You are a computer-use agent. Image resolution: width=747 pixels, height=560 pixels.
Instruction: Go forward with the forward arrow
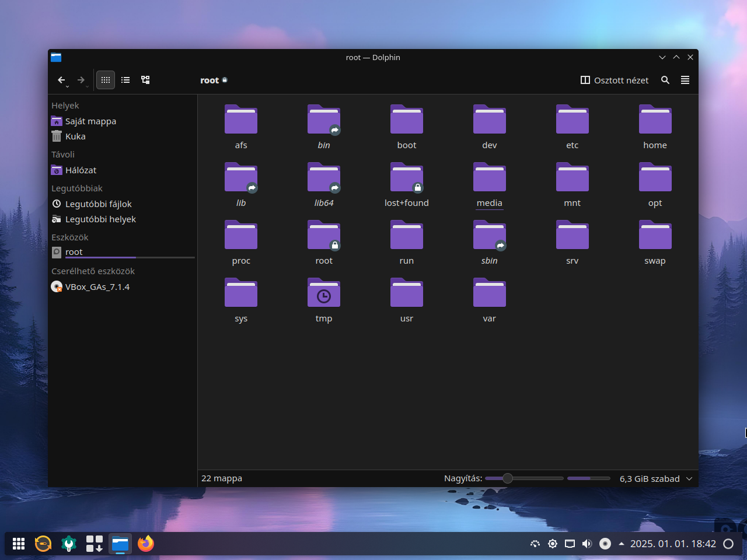coord(81,80)
